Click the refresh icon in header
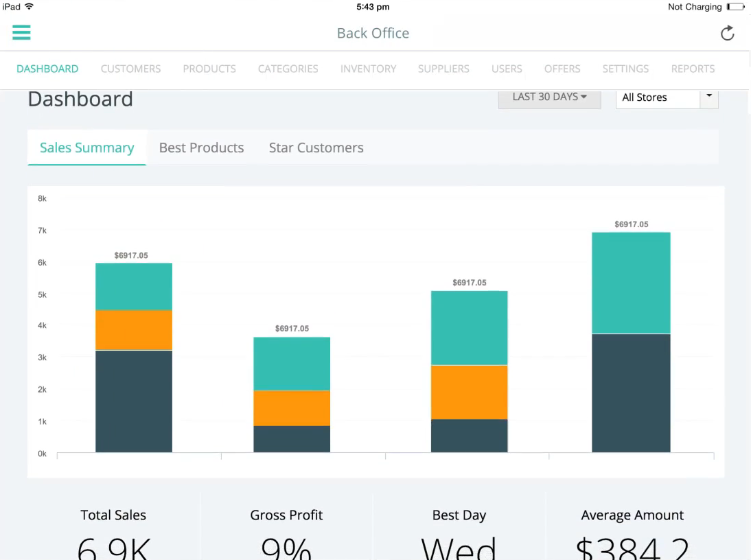The image size is (751, 560). 727,33
